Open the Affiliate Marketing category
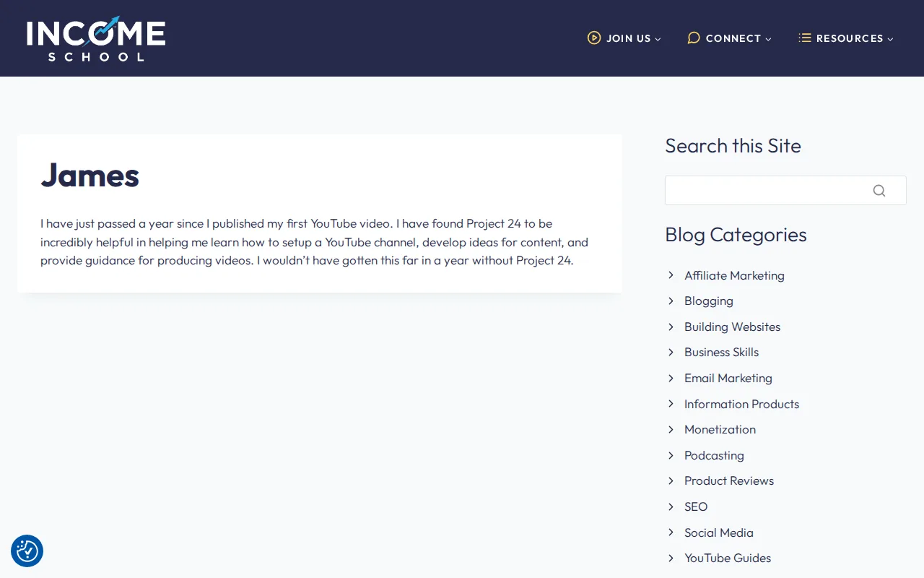 pyautogui.click(x=734, y=275)
